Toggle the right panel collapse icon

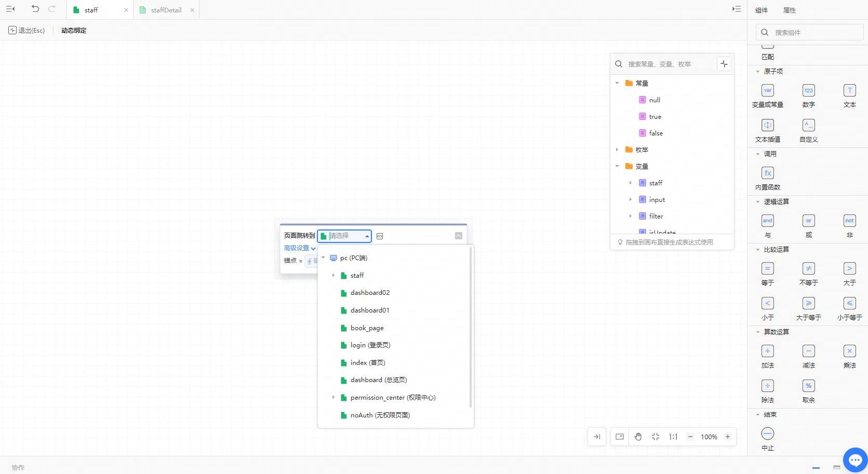coord(737,9)
